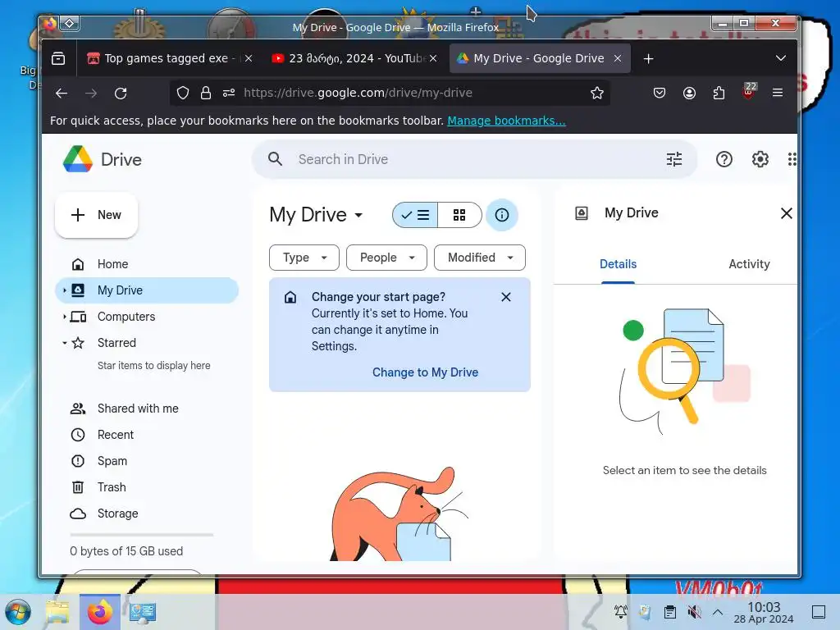Open the Trash section
Image resolution: width=840 pixels, height=630 pixels.
(x=147, y=487)
